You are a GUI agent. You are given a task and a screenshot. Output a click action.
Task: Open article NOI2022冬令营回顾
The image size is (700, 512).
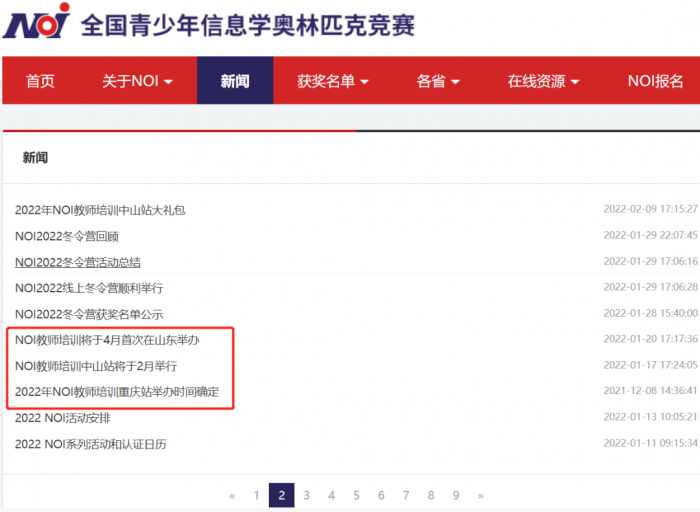67,236
